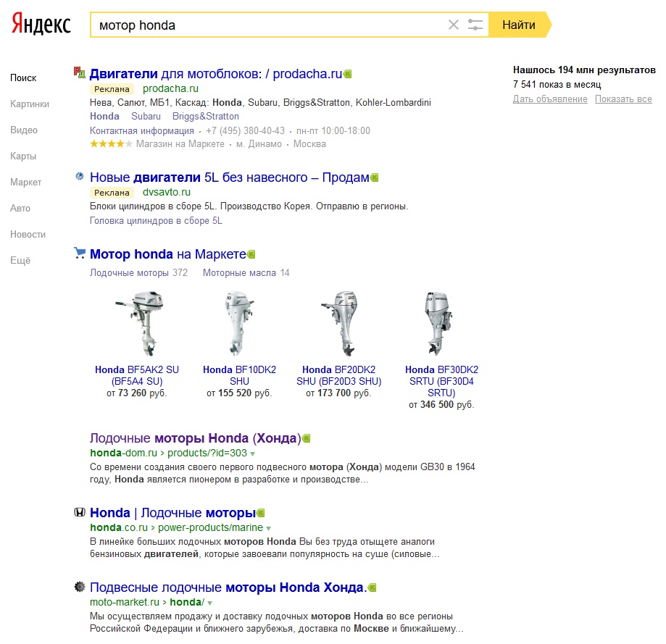Click green badge after 'Новые двигатели 5L' title
The width and height of the screenshot is (666, 644).
pos(374,178)
